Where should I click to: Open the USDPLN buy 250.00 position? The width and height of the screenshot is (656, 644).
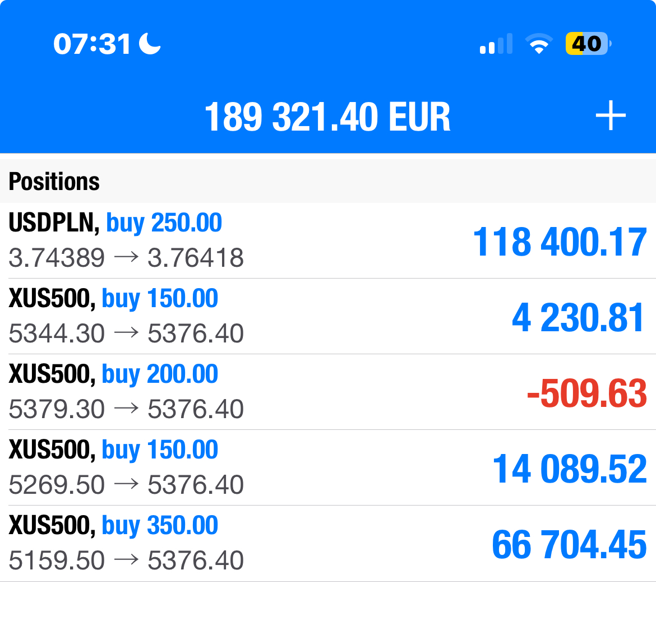tap(328, 240)
